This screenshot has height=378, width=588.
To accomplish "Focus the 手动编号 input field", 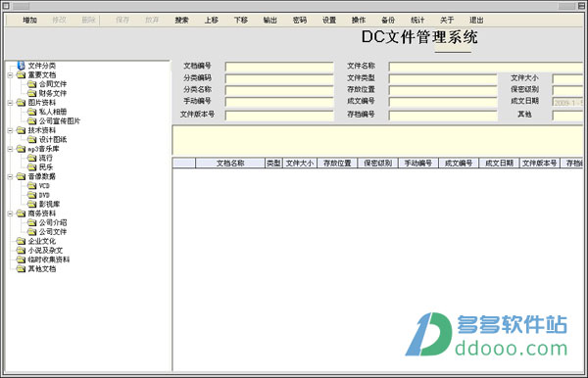I will coord(279,102).
